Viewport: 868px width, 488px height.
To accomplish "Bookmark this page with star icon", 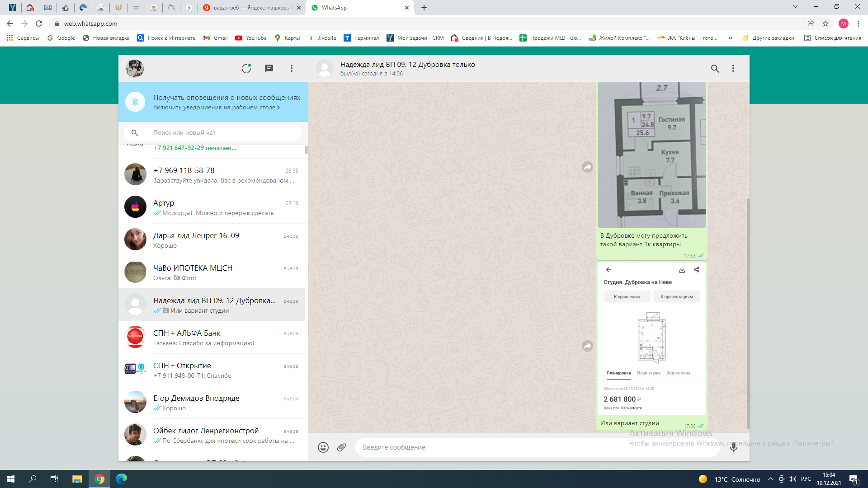I will pos(826,23).
